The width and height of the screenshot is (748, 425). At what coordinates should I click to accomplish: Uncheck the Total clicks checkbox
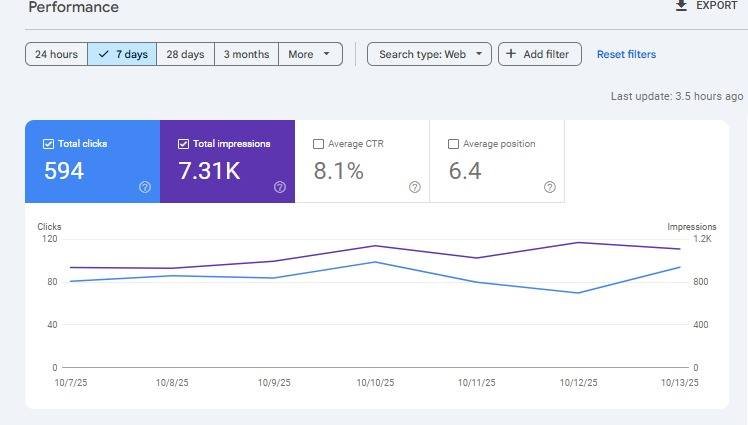48,144
